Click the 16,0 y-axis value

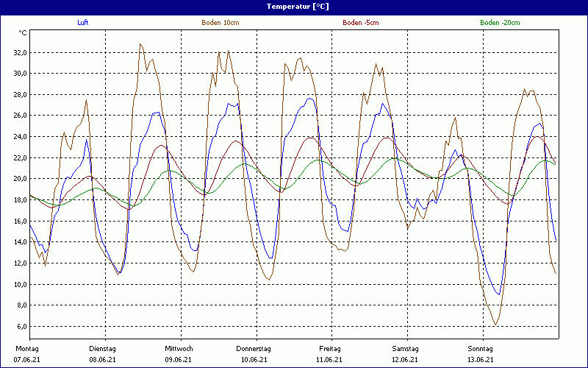pyautogui.click(x=20, y=221)
